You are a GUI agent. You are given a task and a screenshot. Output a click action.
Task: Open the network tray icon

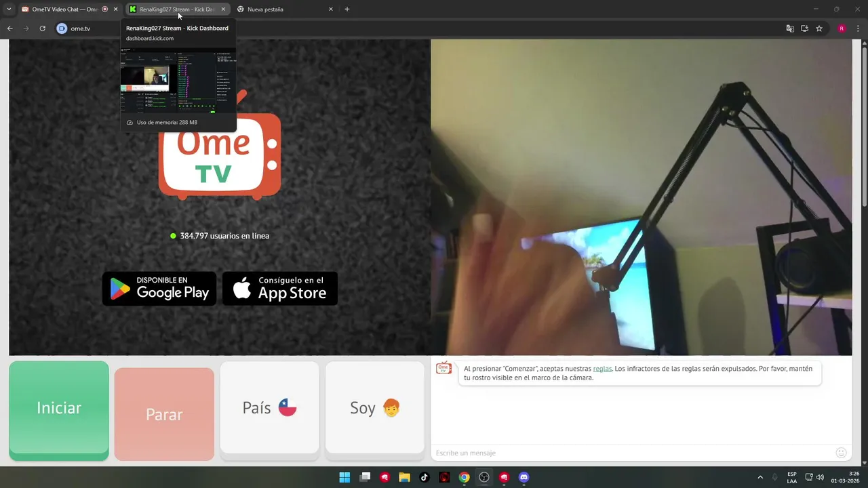808,477
